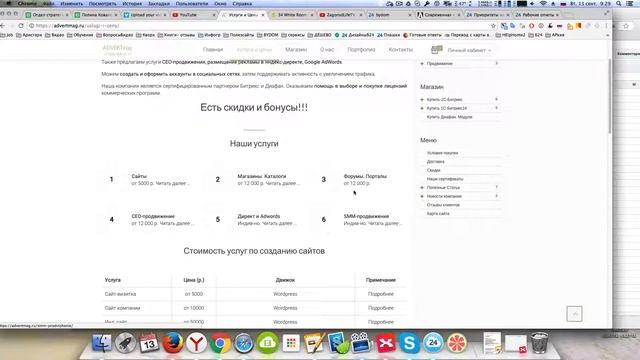Click Карта сайта in the sidebar menu
This screenshot has height=360, width=640.
(x=438, y=213)
